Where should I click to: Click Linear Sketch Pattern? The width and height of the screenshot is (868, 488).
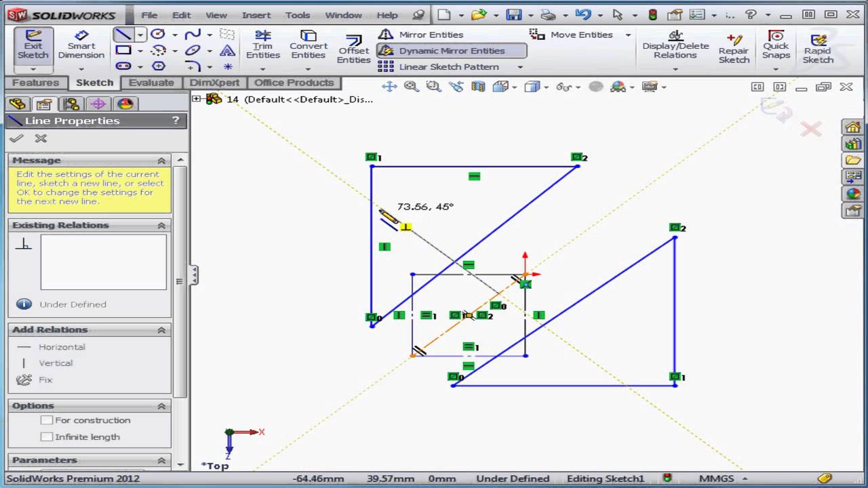439,66
